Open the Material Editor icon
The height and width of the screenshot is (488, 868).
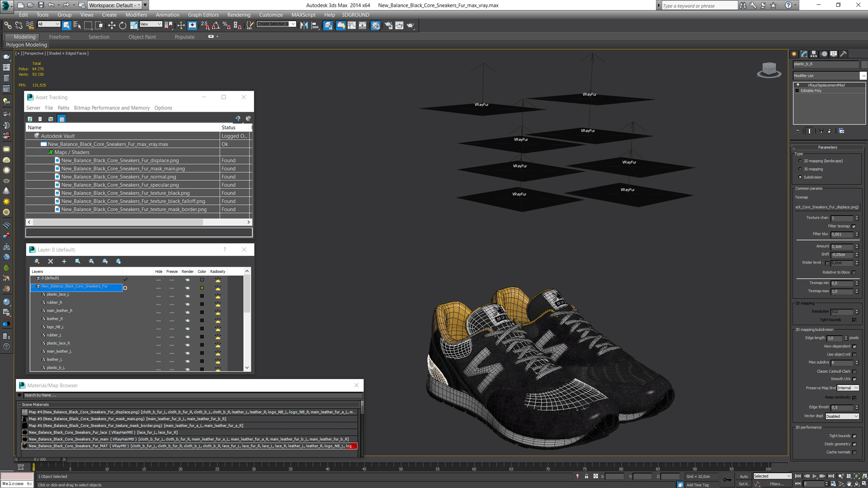point(376,25)
